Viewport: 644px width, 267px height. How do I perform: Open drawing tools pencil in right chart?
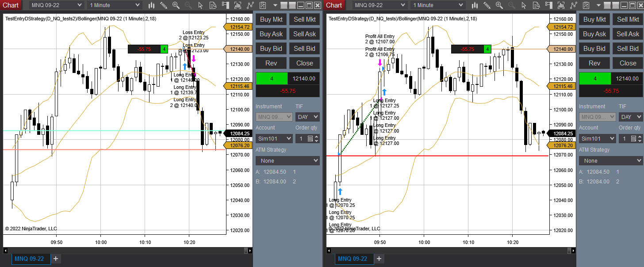tap(487, 5)
